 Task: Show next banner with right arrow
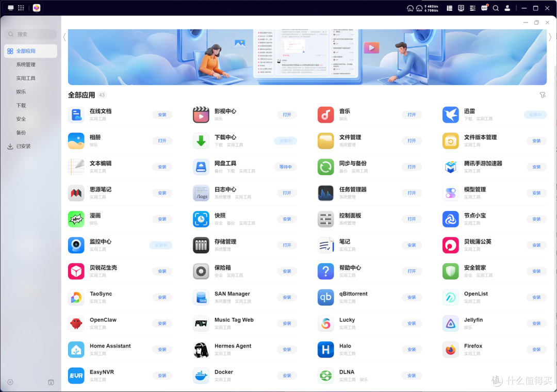click(550, 37)
